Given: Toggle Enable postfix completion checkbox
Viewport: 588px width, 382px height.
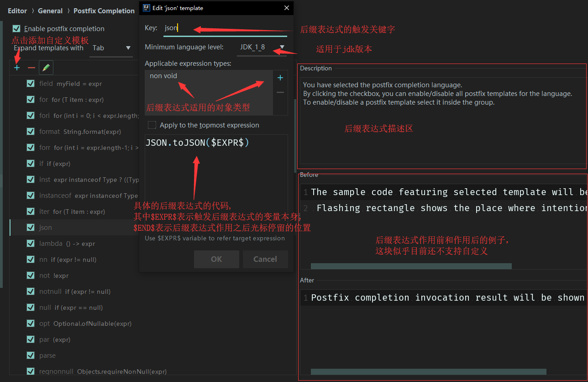Looking at the screenshot, I should coord(16,28).
